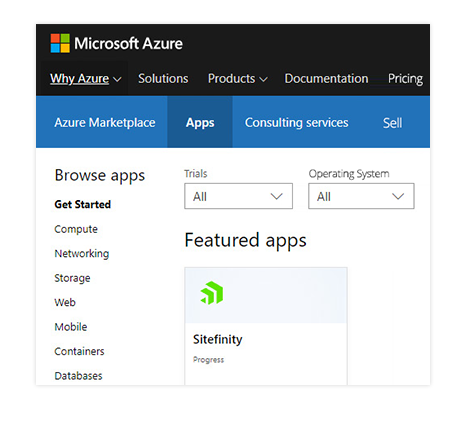The width and height of the screenshot is (470, 424).
Task: Open the Solutions menu item
Action: point(163,79)
